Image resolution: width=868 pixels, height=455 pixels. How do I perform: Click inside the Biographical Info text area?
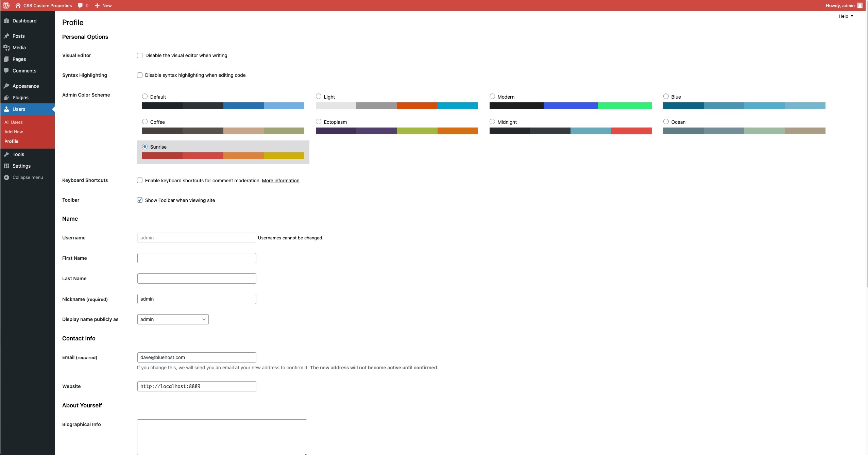[x=221, y=437]
